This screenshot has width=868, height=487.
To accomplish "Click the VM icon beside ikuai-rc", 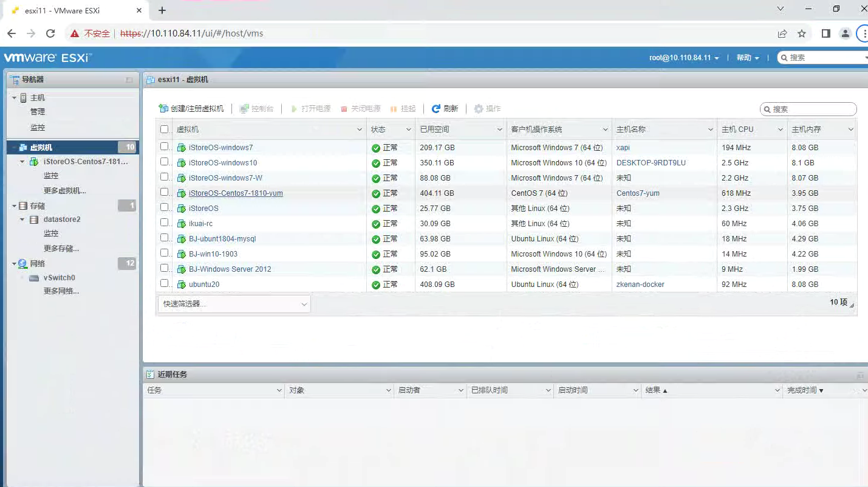I will [181, 224].
